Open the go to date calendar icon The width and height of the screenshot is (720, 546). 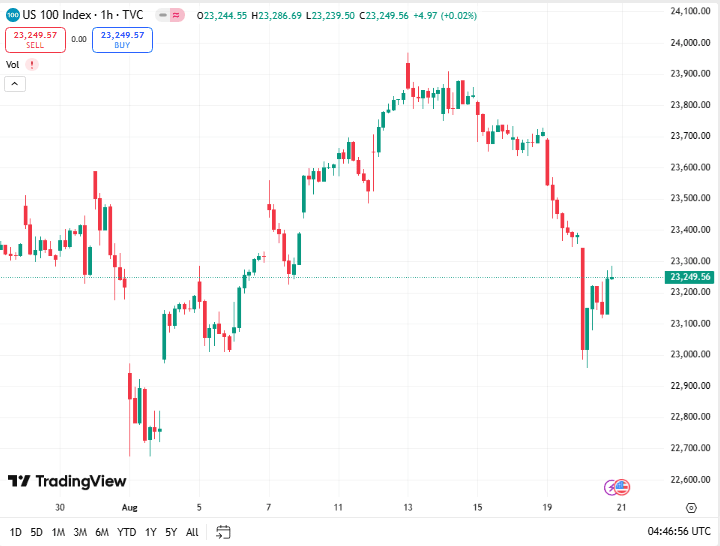pyautogui.click(x=223, y=531)
